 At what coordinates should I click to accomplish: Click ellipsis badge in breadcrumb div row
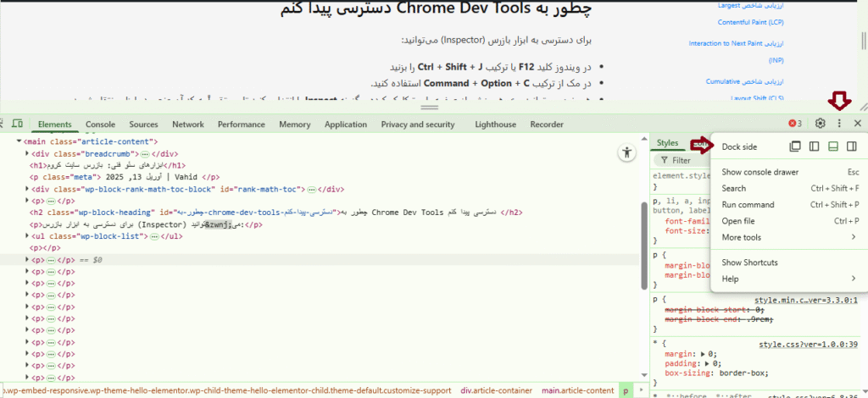[x=145, y=153]
